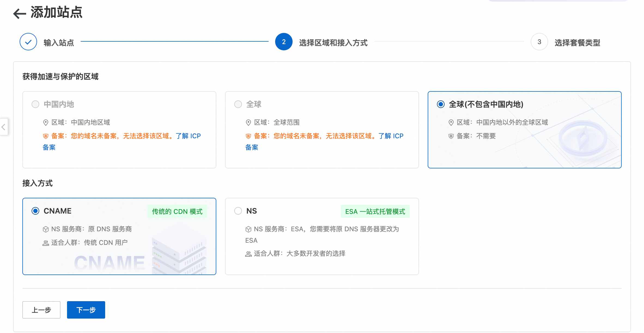Screen dimensions: 644x333
Task: Select the 中国内地 radio button
Action: tap(35, 104)
